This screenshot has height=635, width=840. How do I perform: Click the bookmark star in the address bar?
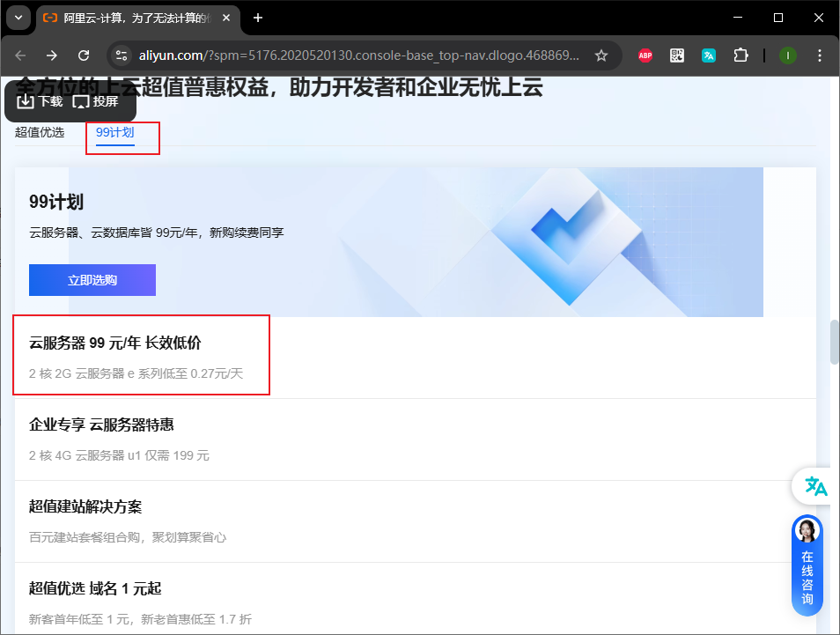602,55
